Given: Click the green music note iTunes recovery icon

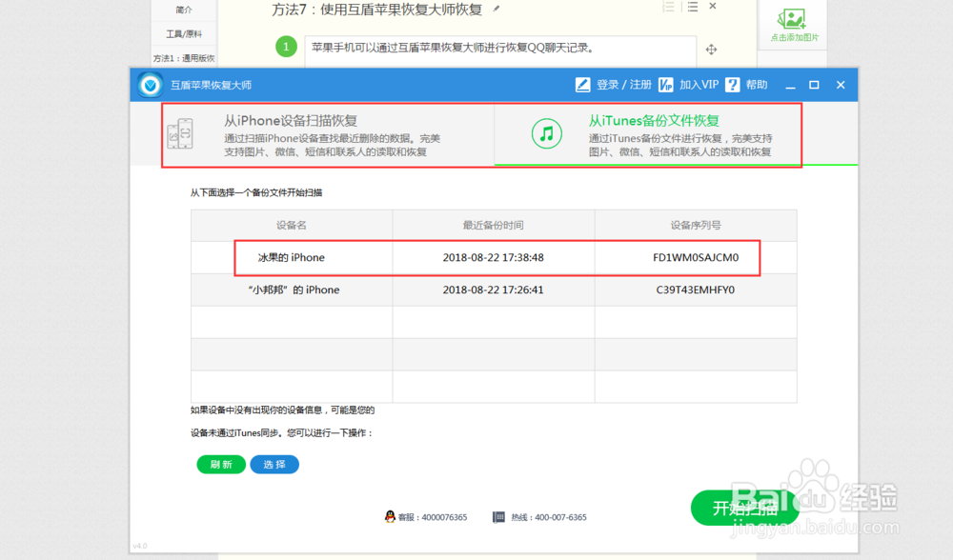Looking at the screenshot, I should pos(546,133).
